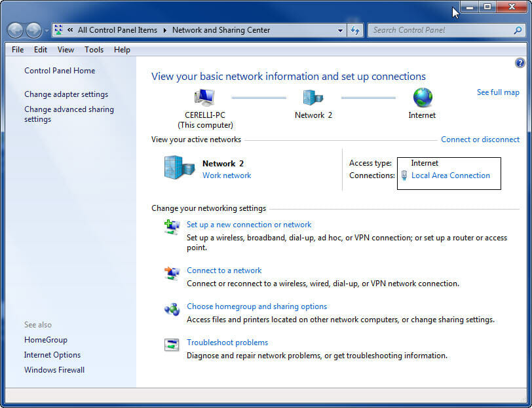Click the Network 2 icon in the map
The height and width of the screenshot is (408, 532).
(313, 98)
